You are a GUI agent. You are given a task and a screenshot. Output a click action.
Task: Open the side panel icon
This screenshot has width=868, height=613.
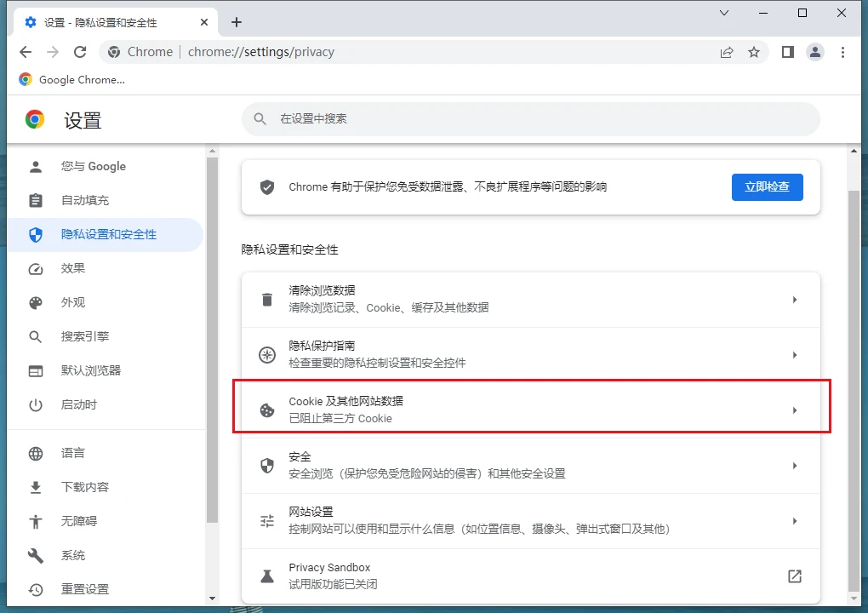788,52
